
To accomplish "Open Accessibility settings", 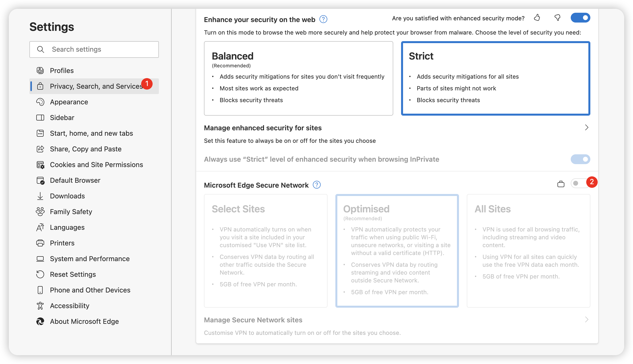I will [94, 306].
